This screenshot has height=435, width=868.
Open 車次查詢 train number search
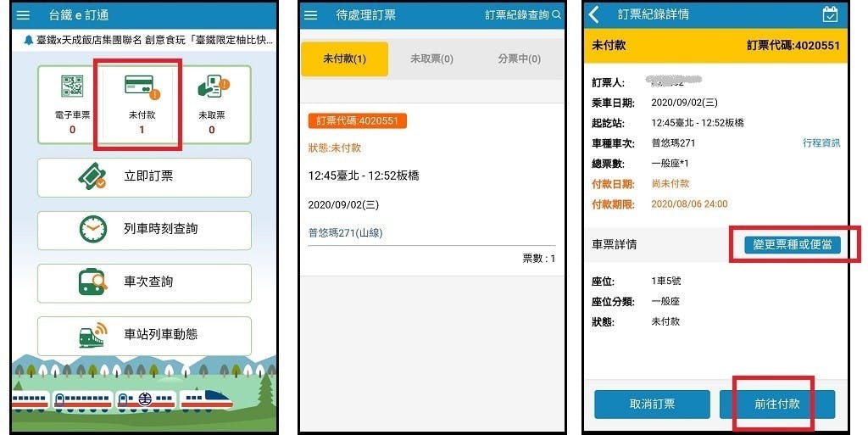click(144, 283)
